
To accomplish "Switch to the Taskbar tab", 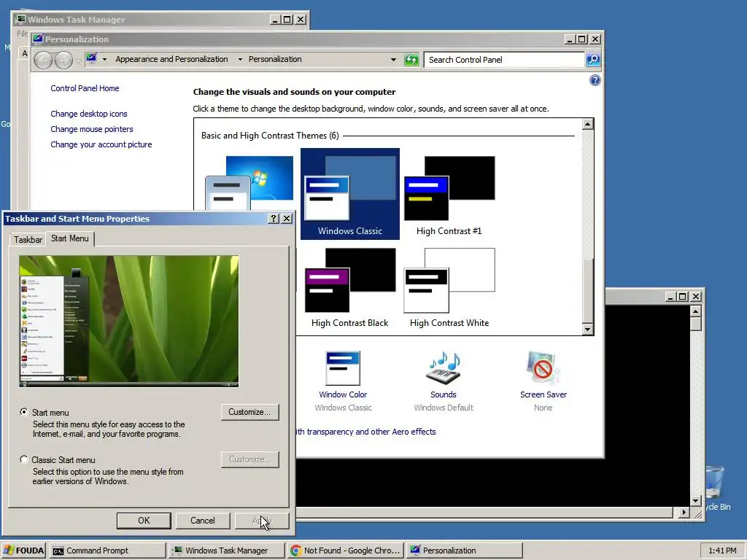I will click(x=28, y=239).
